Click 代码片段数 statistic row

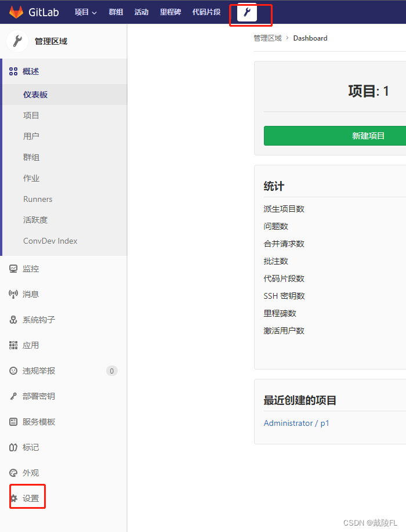coord(284,278)
